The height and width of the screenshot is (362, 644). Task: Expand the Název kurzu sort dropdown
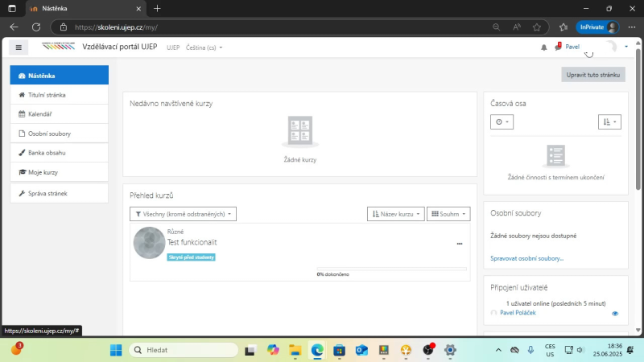(395, 214)
